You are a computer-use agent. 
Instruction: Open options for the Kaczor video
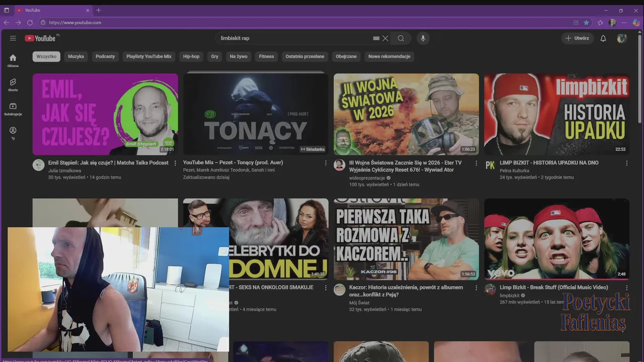(x=476, y=288)
